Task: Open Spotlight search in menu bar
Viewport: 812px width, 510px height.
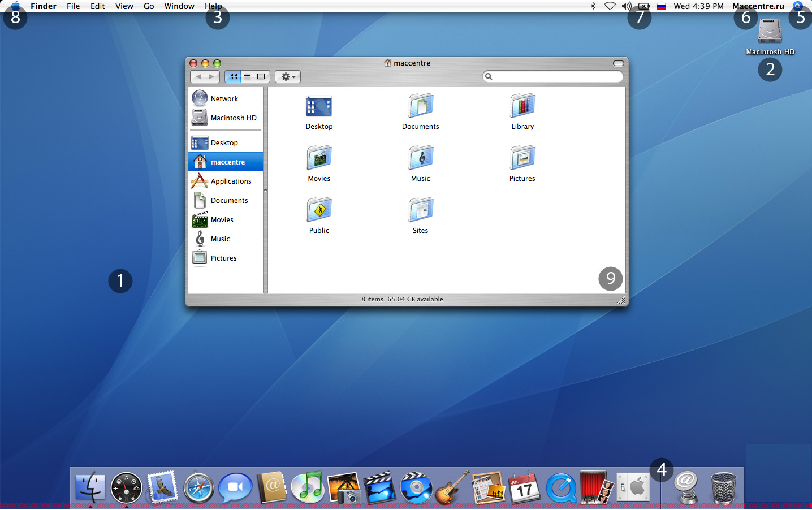Action: [x=798, y=6]
